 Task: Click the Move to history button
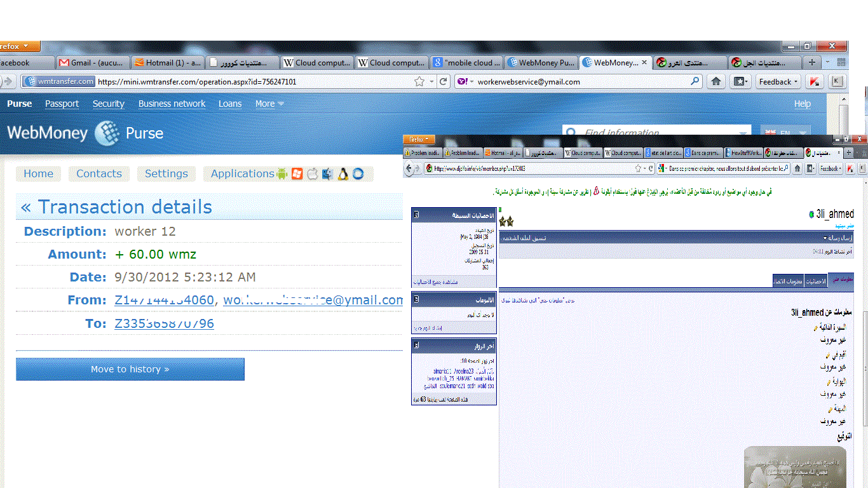point(130,369)
